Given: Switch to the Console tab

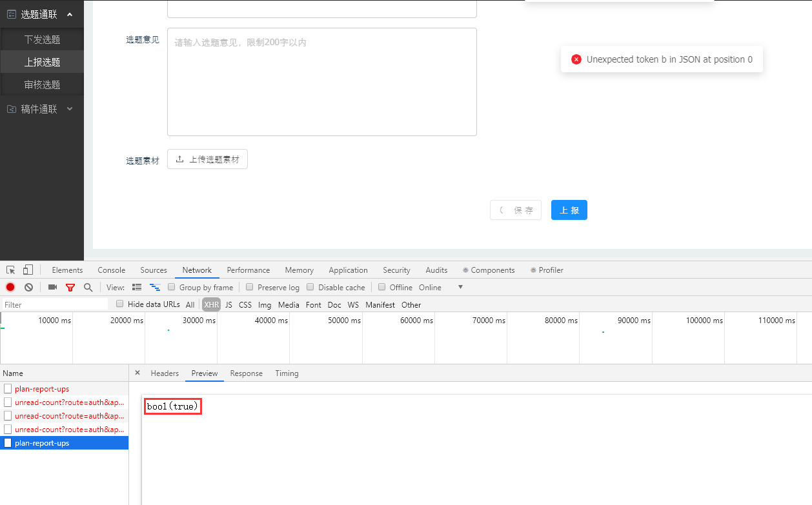Looking at the screenshot, I should tap(111, 270).
